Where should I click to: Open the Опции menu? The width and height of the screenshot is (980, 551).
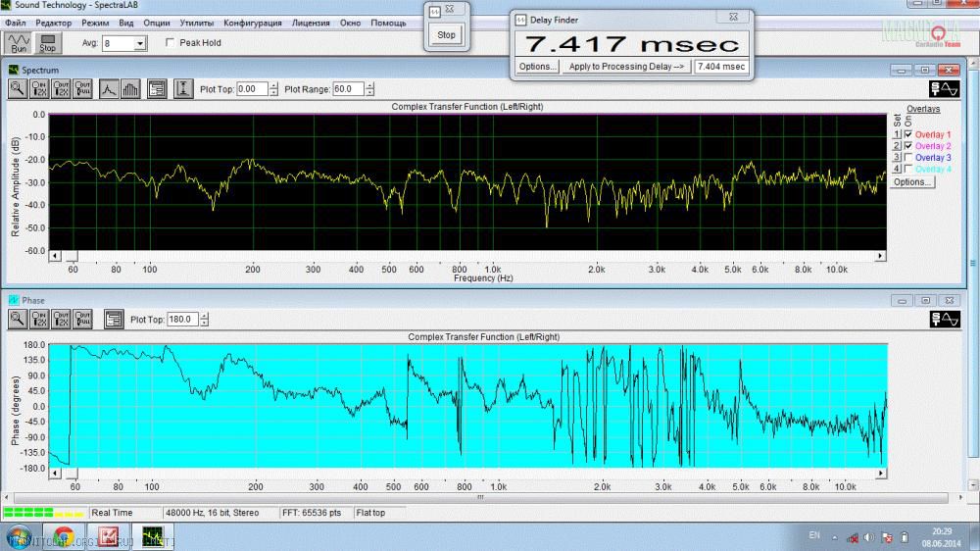coord(156,23)
